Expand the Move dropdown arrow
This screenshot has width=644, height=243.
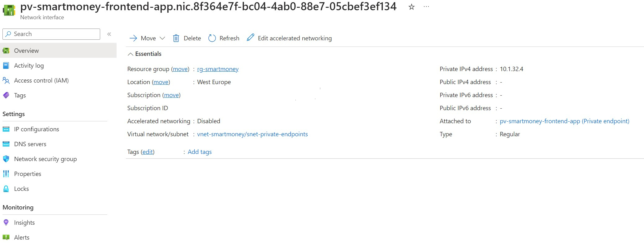pyautogui.click(x=162, y=38)
